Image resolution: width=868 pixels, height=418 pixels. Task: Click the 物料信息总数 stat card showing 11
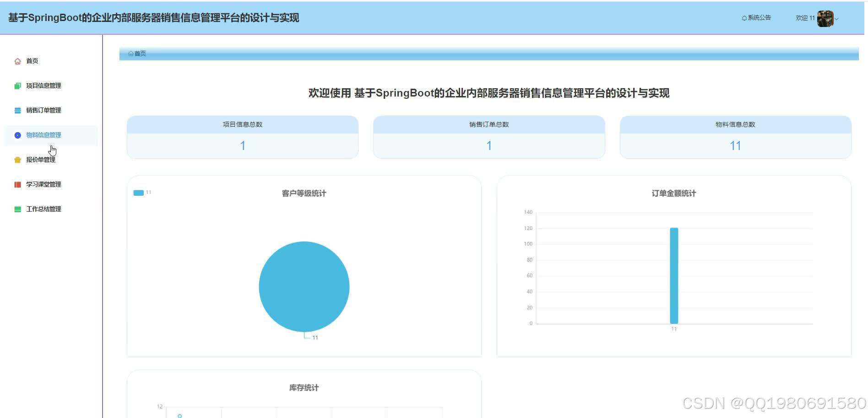click(735, 137)
